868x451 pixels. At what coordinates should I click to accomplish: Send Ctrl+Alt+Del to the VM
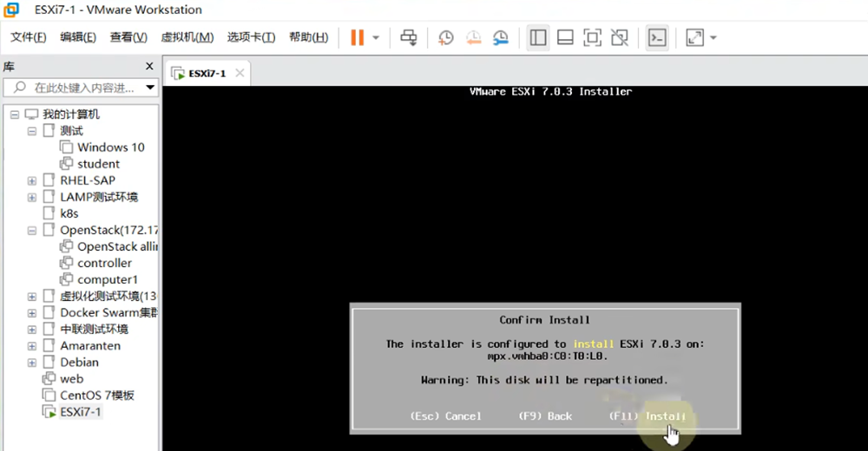pyautogui.click(x=409, y=37)
